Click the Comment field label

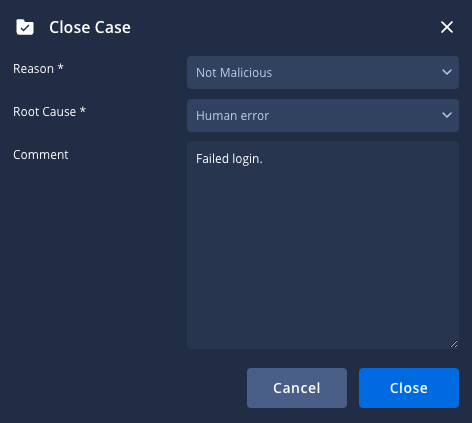pos(41,155)
